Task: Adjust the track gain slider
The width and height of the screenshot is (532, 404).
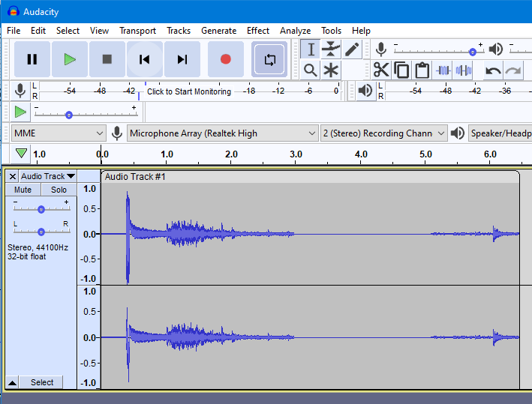Action: point(41,209)
